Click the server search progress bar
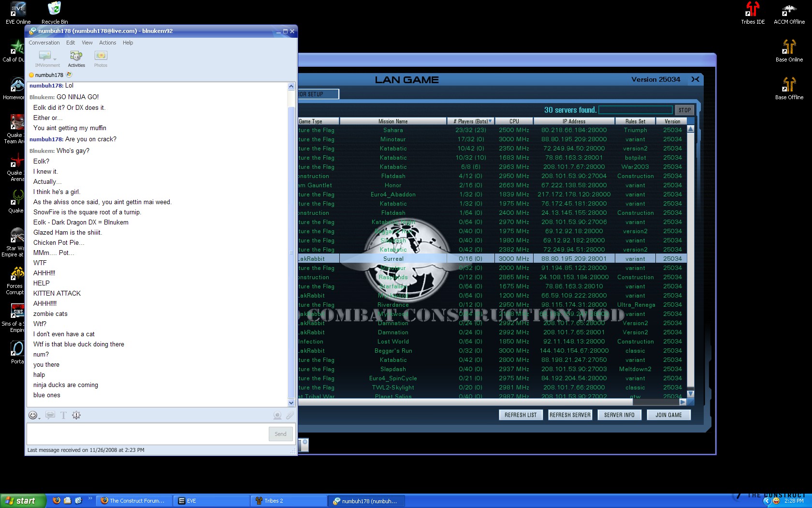Image resolution: width=812 pixels, height=508 pixels. point(636,110)
